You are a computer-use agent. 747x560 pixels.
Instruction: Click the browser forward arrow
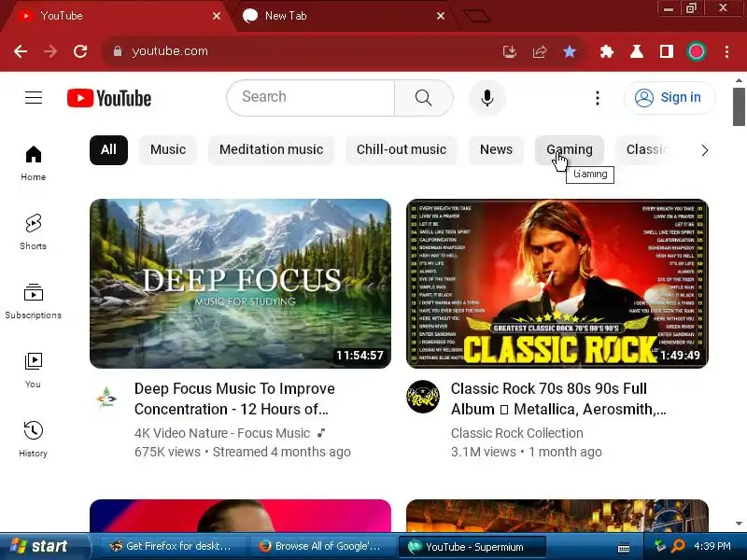click(x=50, y=51)
